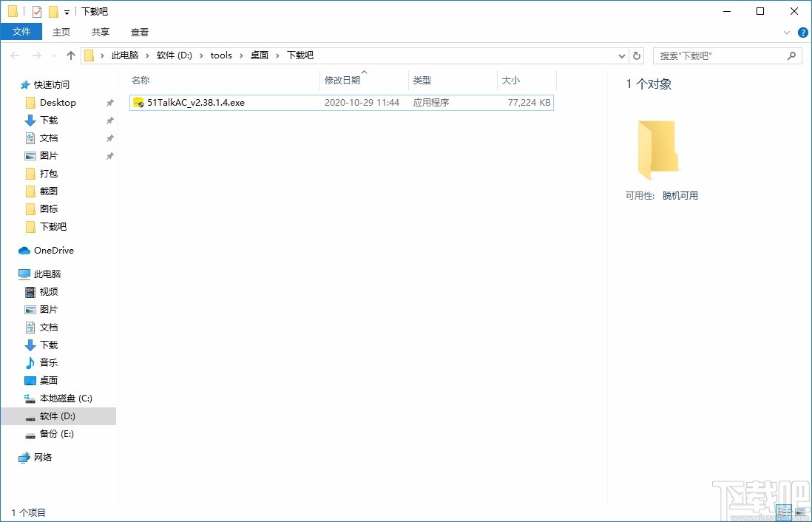The width and height of the screenshot is (812, 522).
Task: Open 本地磁盘 (C:) drive
Action: point(66,399)
